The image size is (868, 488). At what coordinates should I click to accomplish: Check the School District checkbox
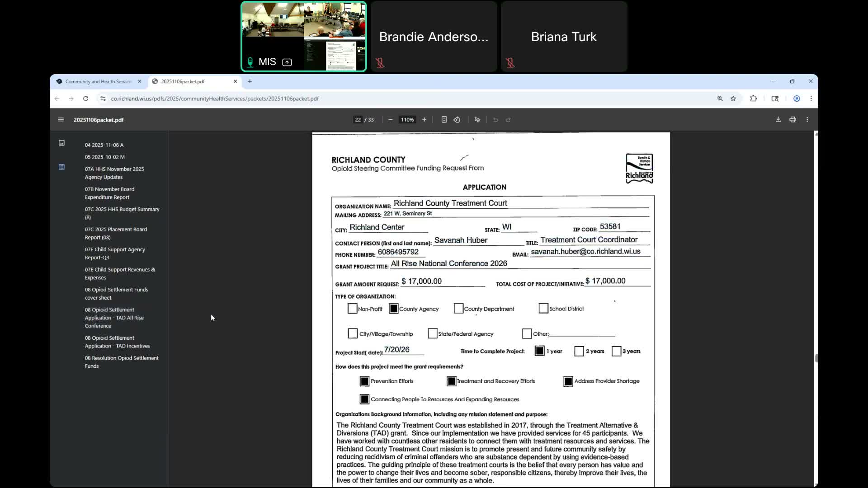[543, 308]
